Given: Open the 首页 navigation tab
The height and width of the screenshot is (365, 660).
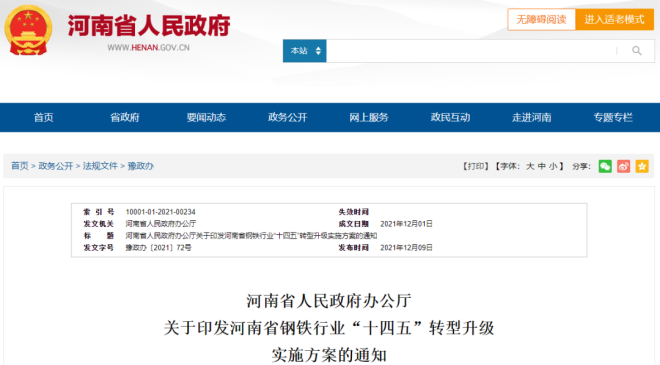Looking at the screenshot, I should 44,117.
